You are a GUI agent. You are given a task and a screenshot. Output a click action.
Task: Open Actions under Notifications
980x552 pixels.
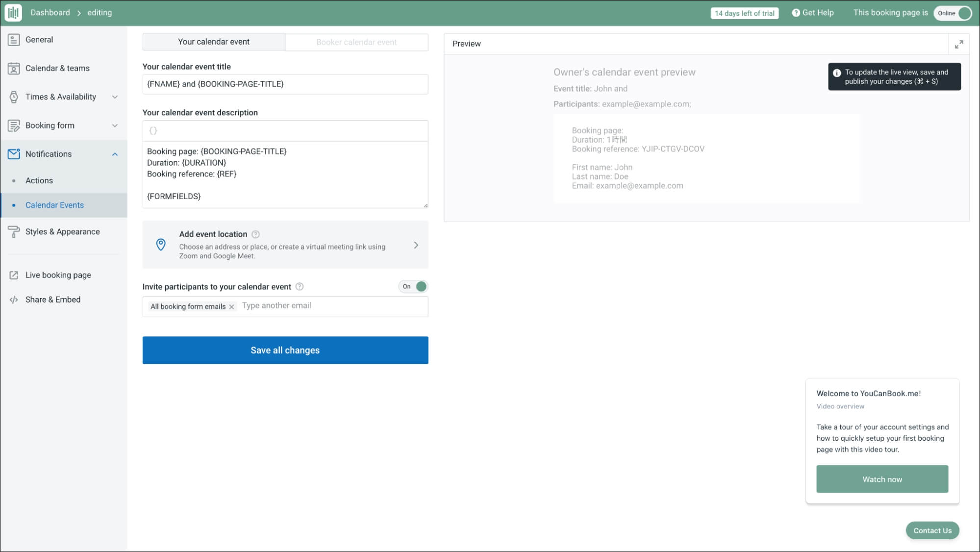pos(39,180)
